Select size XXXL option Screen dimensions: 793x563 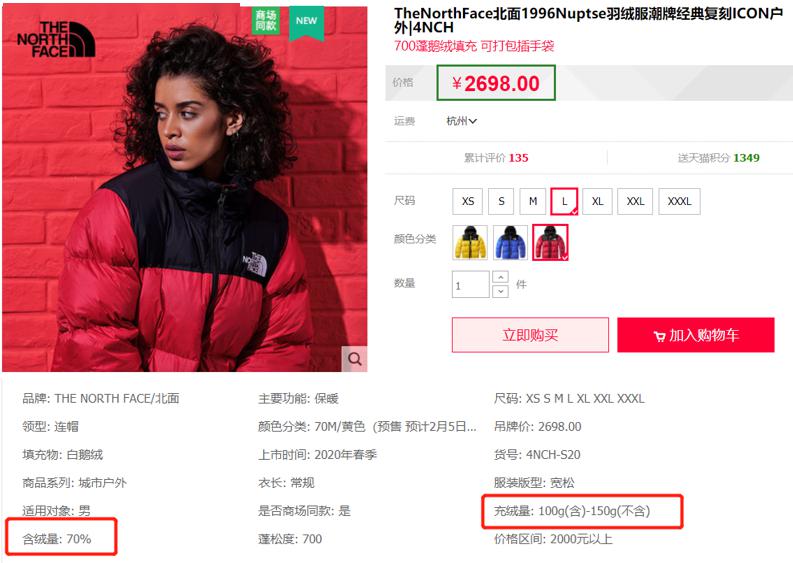coord(679,201)
